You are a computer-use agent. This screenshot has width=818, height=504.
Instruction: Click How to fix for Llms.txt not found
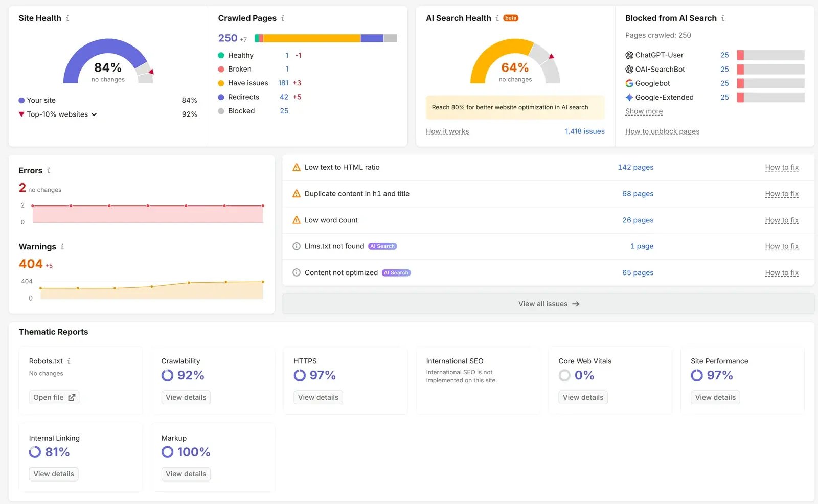pyautogui.click(x=782, y=246)
